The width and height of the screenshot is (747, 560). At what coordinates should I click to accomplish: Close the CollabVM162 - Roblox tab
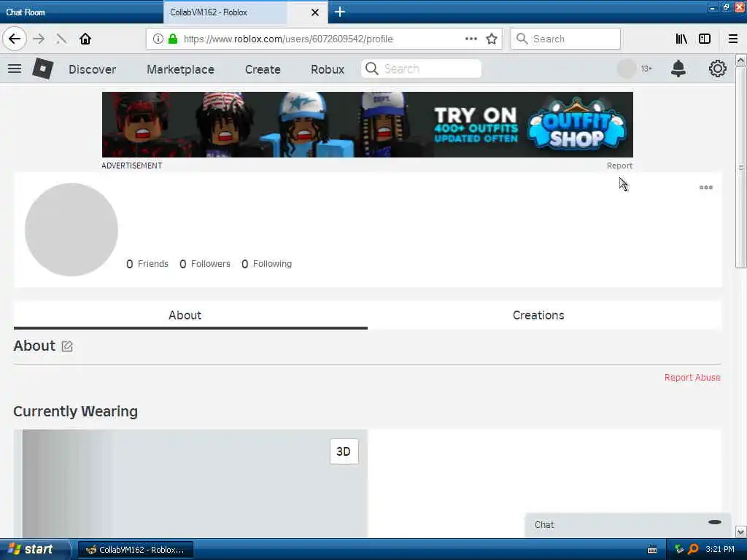click(315, 12)
